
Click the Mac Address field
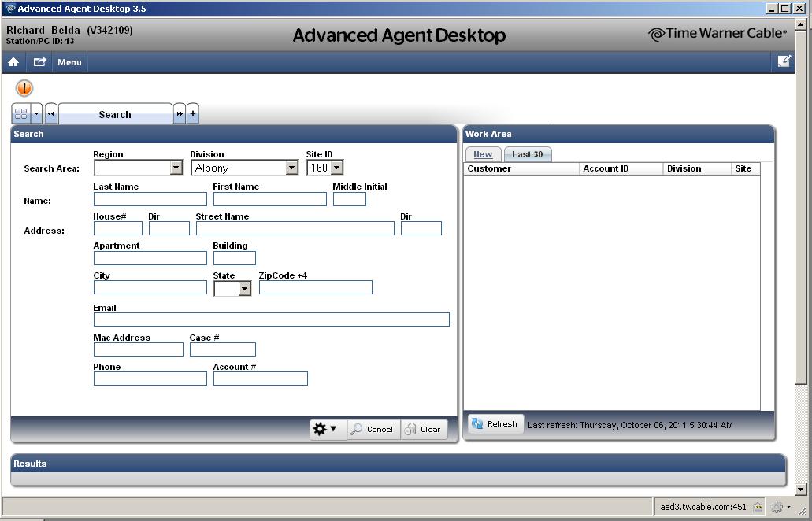[x=139, y=349]
